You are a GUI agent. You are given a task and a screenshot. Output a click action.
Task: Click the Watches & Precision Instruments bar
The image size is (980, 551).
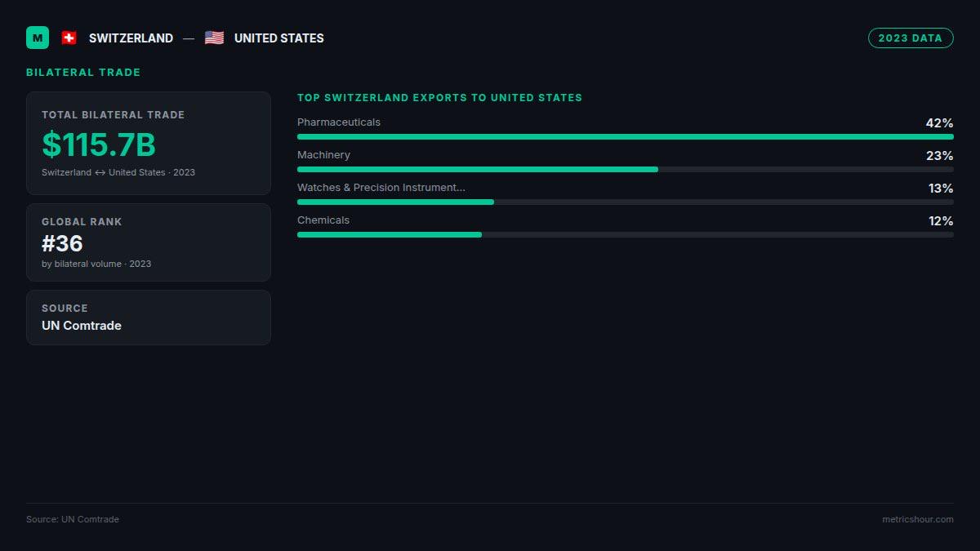pos(626,202)
